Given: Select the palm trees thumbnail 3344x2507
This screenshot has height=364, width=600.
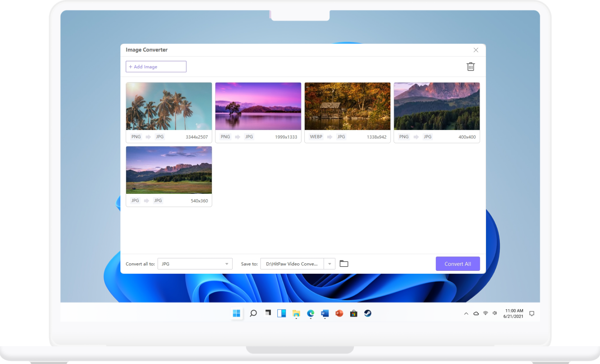Looking at the screenshot, I should point(169,106).
